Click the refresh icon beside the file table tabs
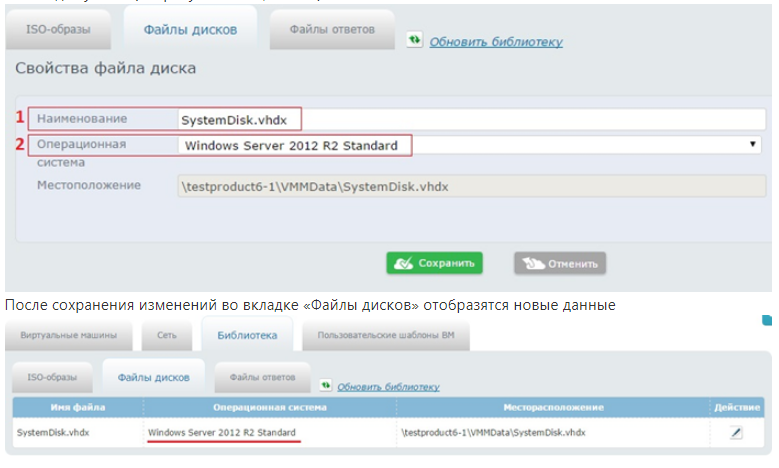Viewport: 779px width, 468px height. tap(325, 385)
